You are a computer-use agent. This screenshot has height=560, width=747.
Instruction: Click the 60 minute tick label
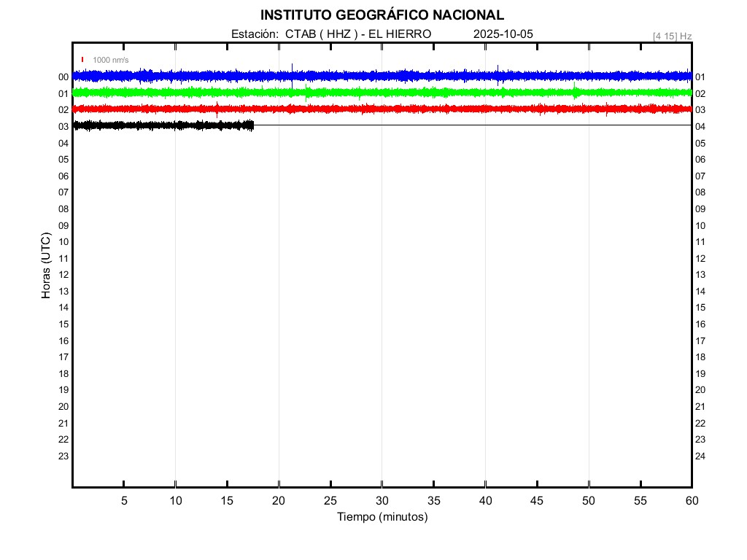(x=691, y=501)
